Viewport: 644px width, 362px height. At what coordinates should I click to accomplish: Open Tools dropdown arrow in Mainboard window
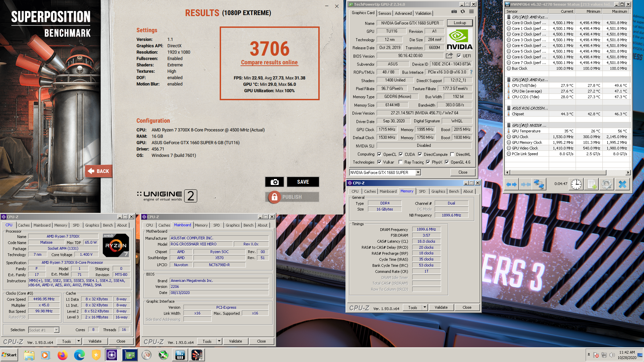tap(219, 342)
